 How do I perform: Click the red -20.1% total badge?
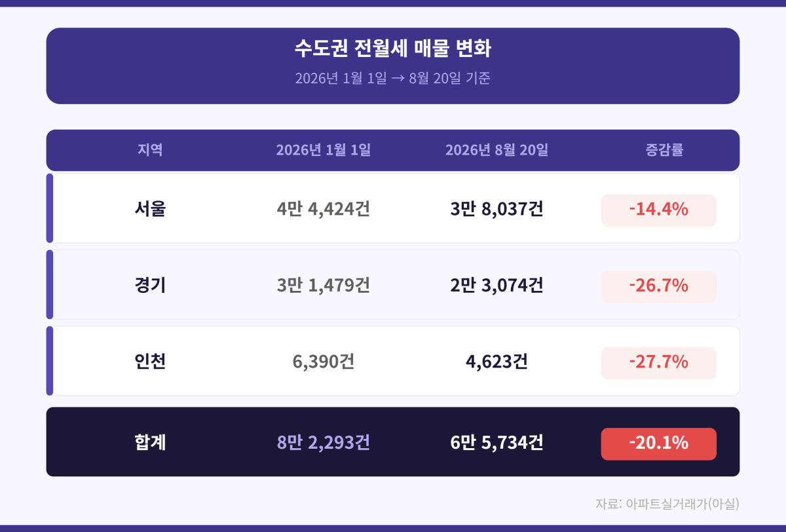click(659, 444)
